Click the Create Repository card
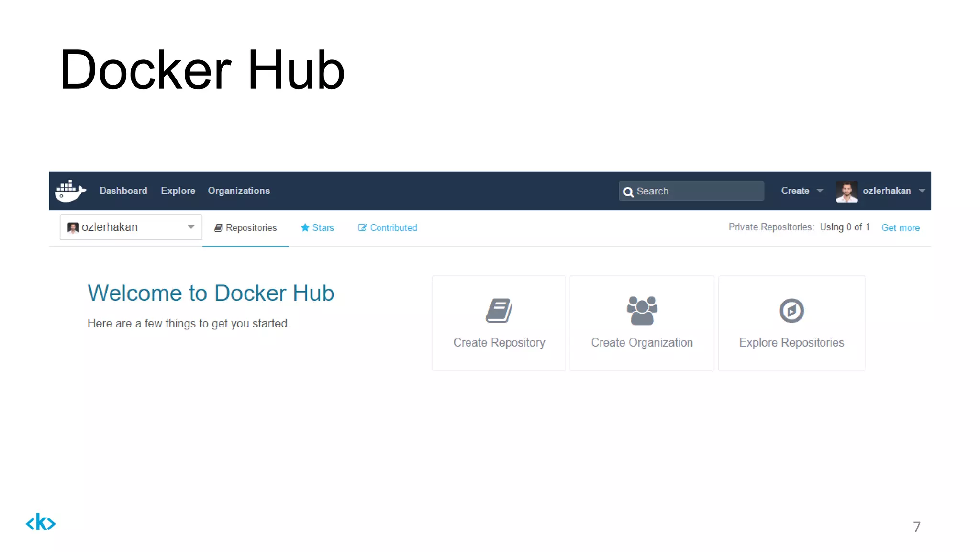980x552 pixels. [499, 323]
